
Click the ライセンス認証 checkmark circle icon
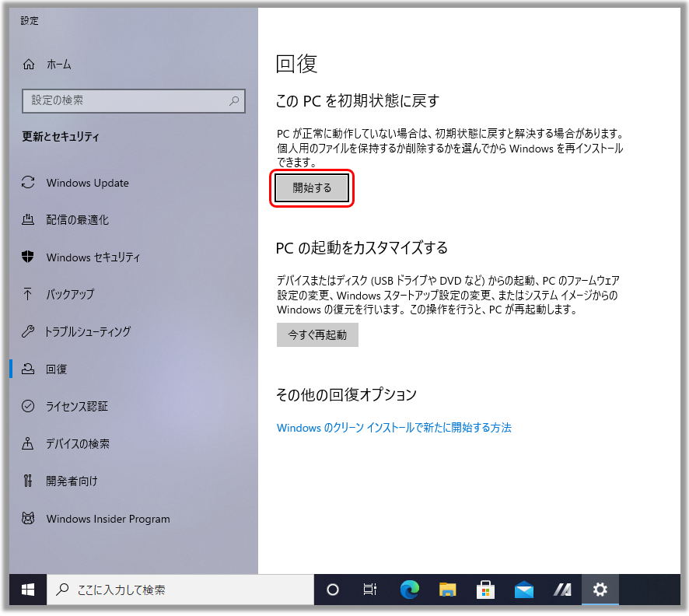point(28,406)
